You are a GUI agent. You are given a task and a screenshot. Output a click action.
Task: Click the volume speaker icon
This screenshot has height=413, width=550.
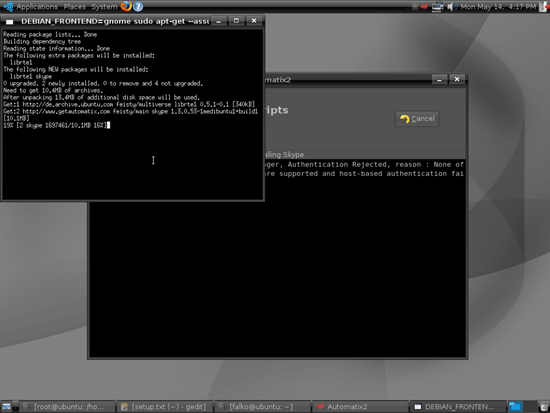pos(450,6)
